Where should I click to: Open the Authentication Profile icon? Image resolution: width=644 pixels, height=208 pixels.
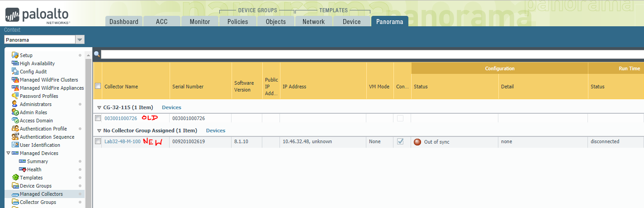(15, 129)
